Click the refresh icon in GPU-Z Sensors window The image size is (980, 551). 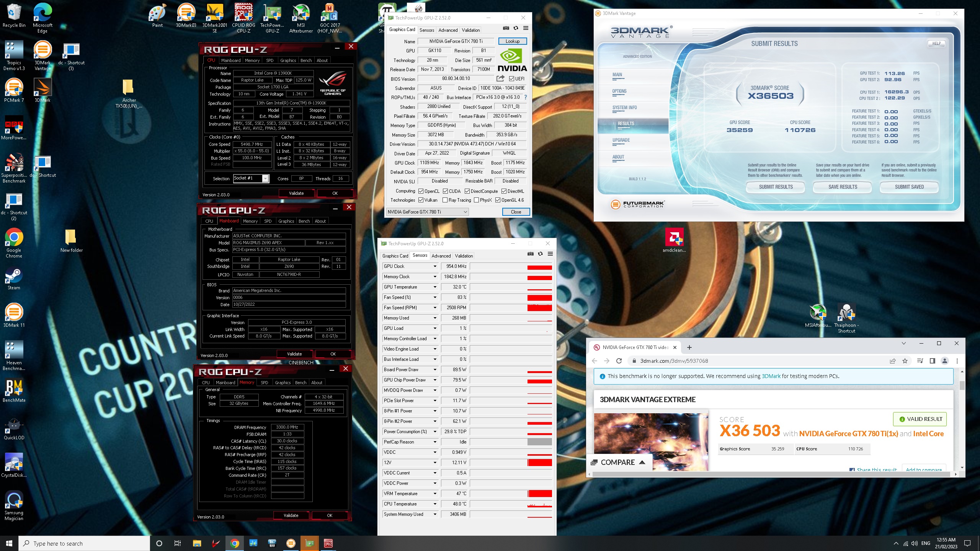[x=540, y=254]
